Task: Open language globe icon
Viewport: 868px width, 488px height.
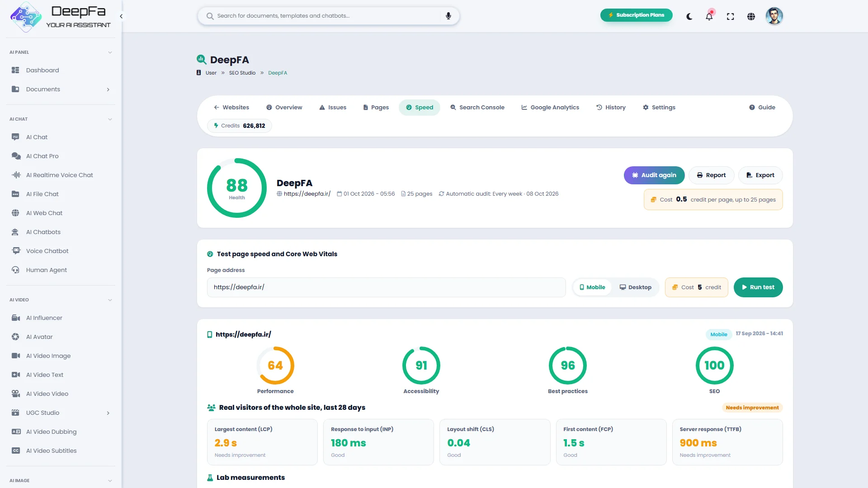Action: coord(751,17)
